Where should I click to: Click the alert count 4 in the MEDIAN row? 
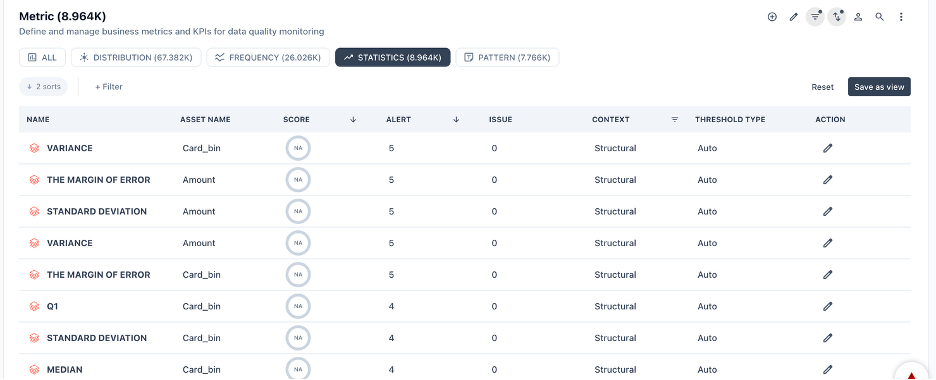[391, 369]
